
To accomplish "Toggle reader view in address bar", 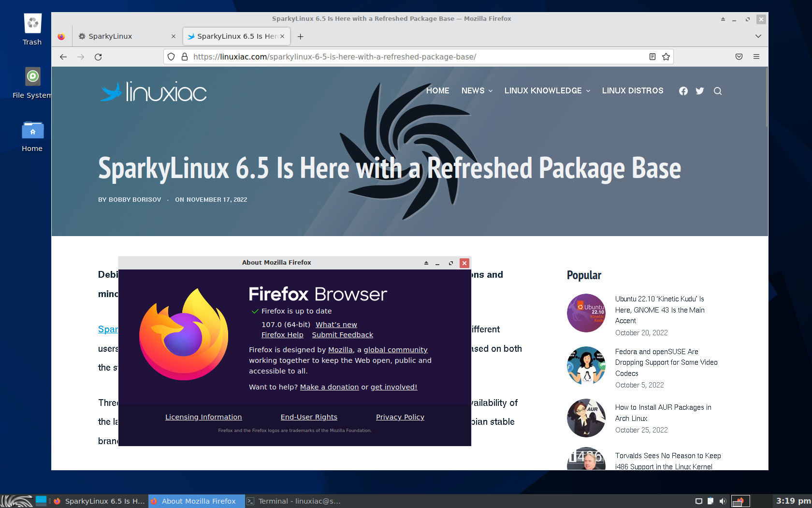I will pos(652,57).
